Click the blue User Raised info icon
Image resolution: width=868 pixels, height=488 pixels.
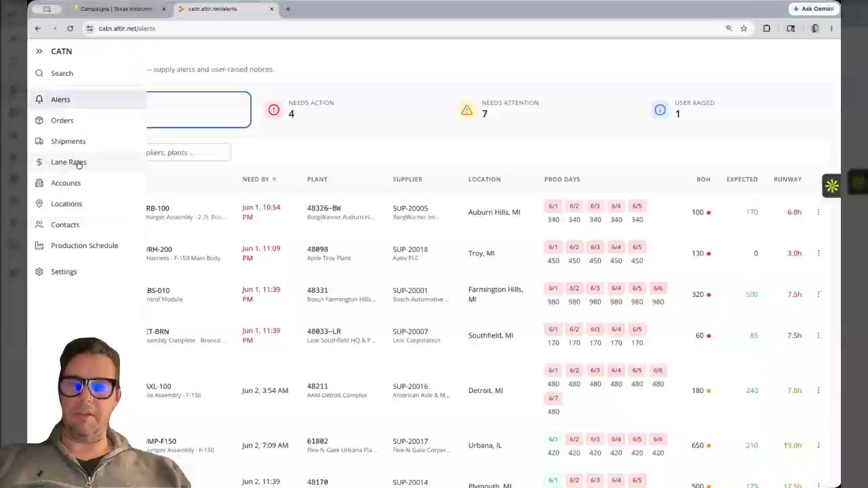[x=660, y=110]
